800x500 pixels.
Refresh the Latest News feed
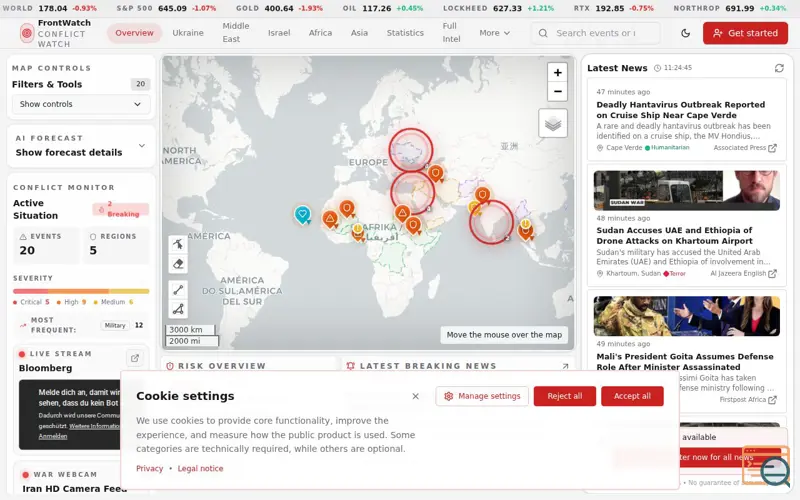click(x=779, y=68)
